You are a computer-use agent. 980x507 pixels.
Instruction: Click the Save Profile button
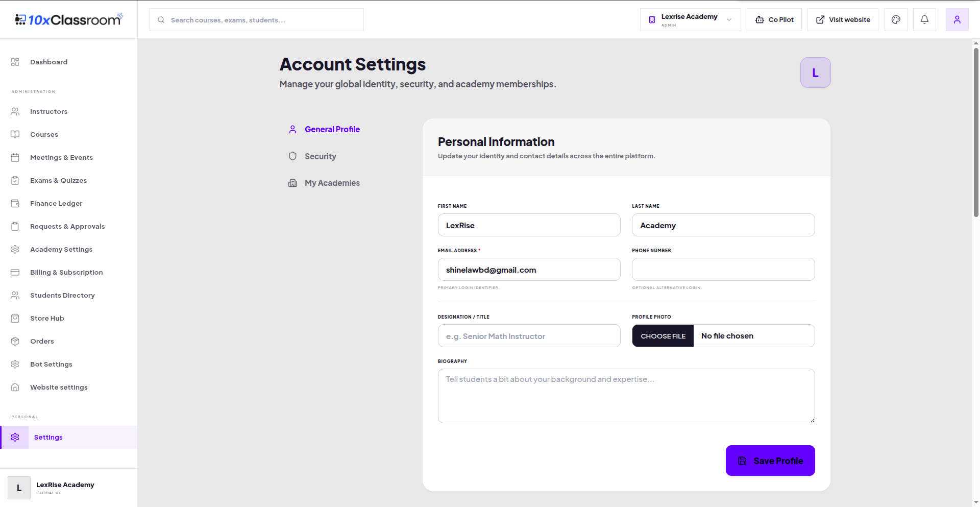[x=770, y=461]
